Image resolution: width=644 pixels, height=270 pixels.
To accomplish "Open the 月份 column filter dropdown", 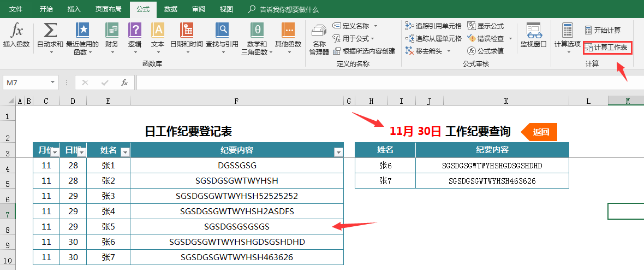I will 56,152.
